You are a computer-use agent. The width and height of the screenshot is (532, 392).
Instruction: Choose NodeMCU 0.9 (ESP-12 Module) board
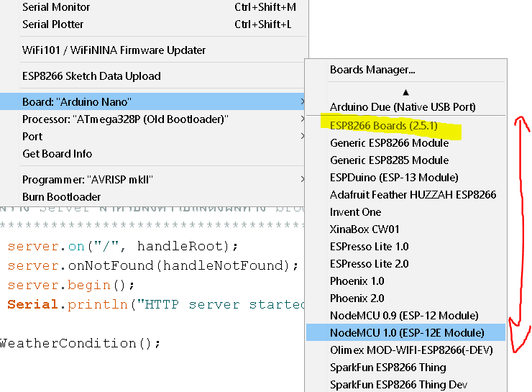coord(405,316)
